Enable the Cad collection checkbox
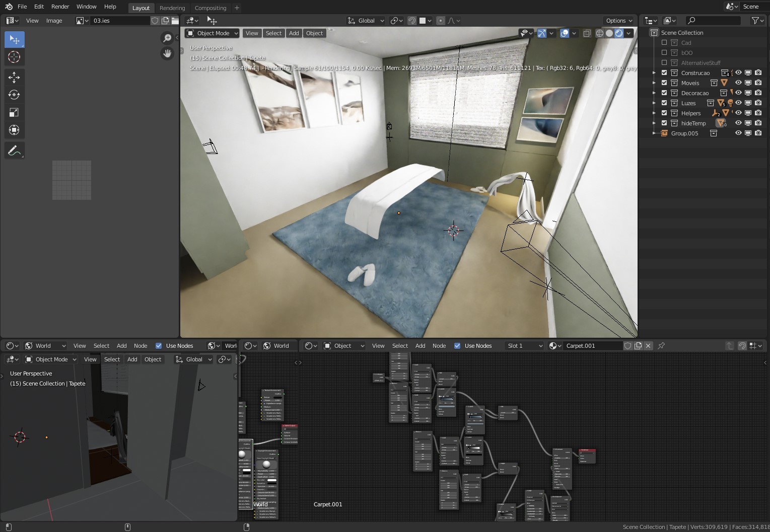770x532 pixels. coord(664,42)
